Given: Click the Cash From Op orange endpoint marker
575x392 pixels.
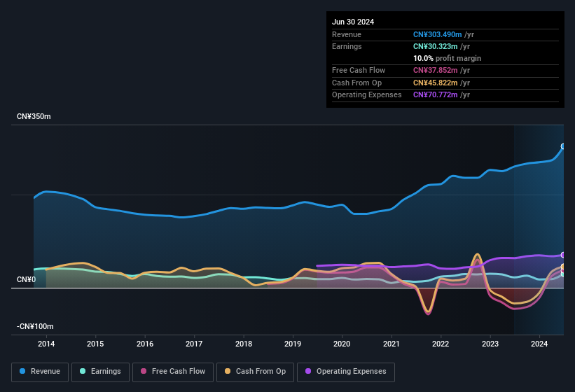Looking at the screenshot, I should coord(563,266).
